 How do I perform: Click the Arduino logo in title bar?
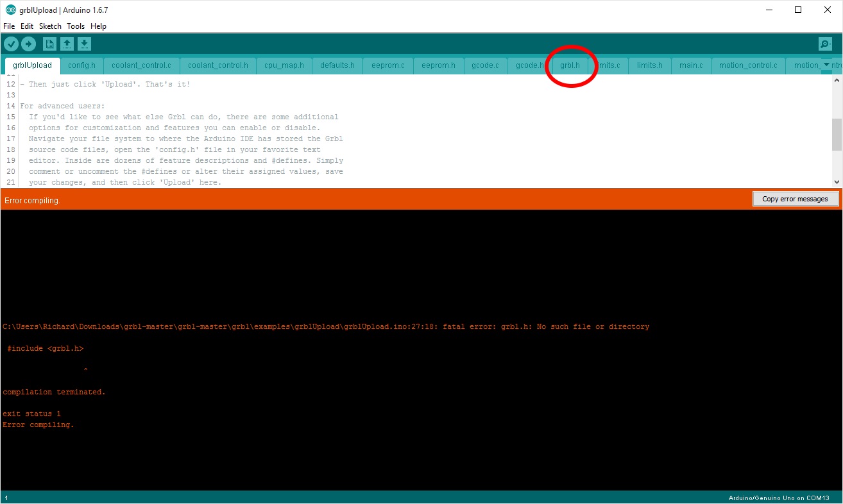coord(10,10)
